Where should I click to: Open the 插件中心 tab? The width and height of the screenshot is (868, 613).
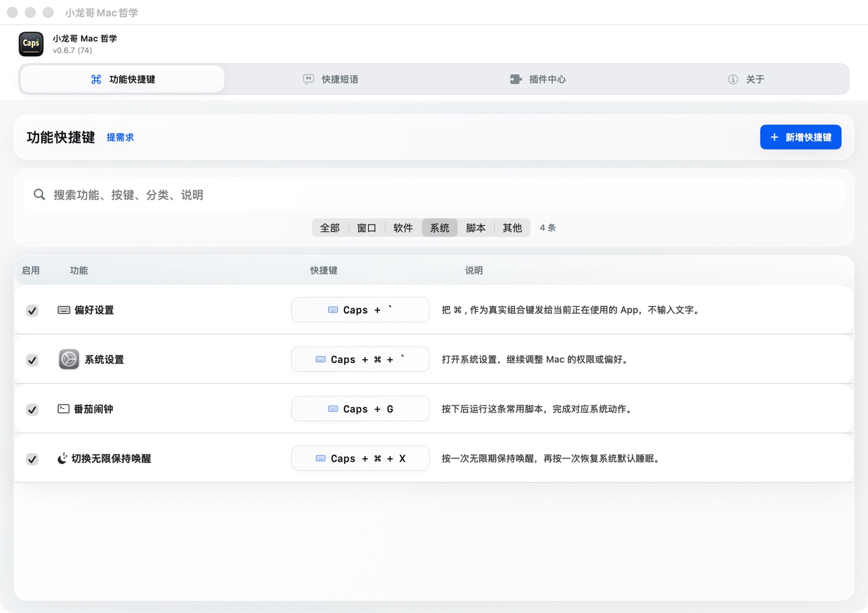[x=538, y=79]
